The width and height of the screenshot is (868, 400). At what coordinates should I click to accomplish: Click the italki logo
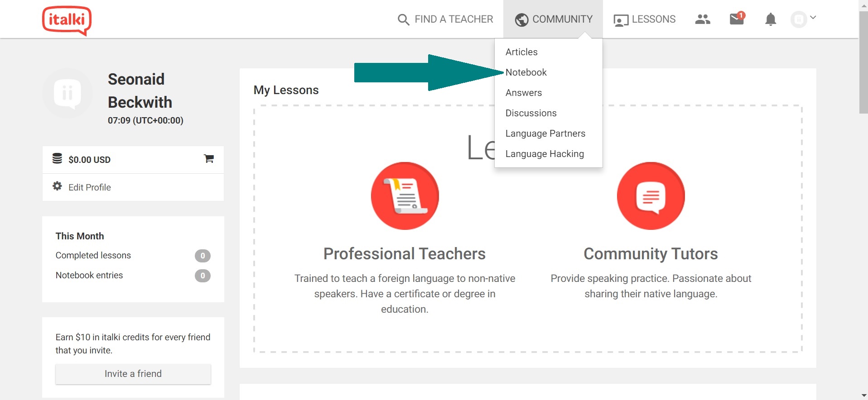coord(67,20)
